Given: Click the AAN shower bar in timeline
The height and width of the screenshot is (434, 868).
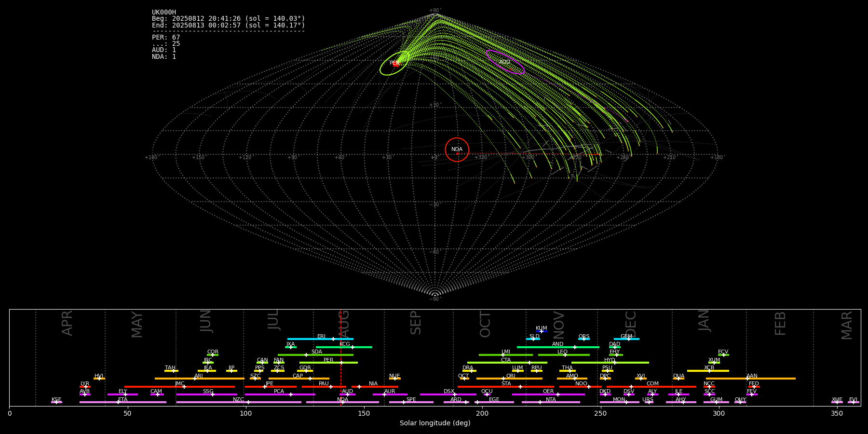Looking at the screenshot, I should tap(751, 379).
